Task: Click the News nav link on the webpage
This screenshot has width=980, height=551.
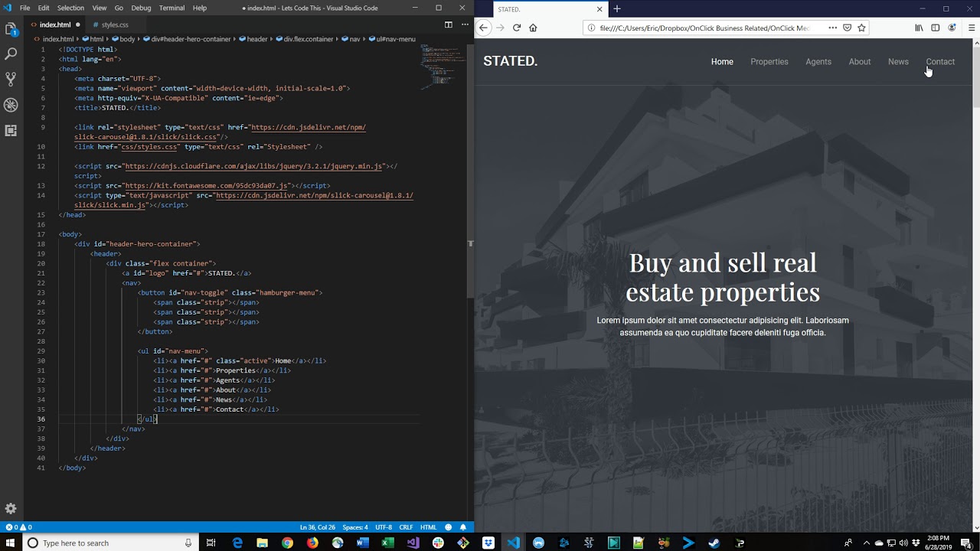Action: coord(898,62)
